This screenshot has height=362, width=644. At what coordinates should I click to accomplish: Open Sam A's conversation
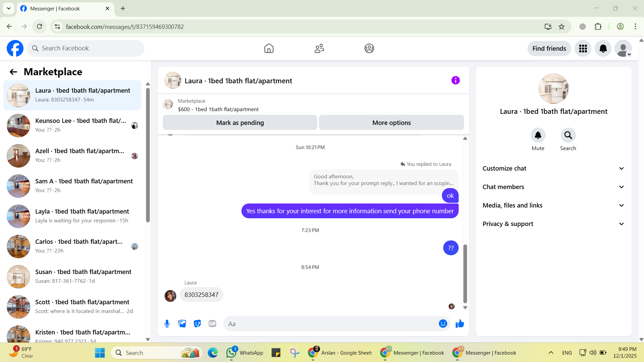(x=72, y=186)
